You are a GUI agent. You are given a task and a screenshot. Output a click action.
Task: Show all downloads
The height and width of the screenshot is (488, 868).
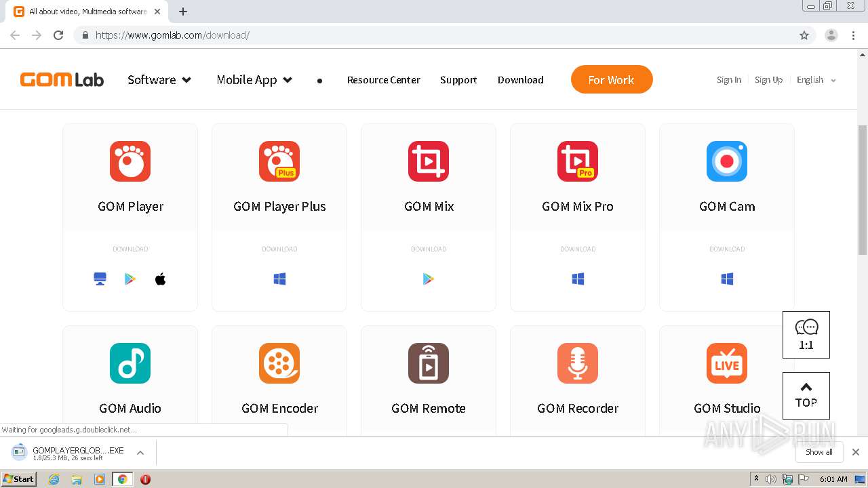click(819, 452)
